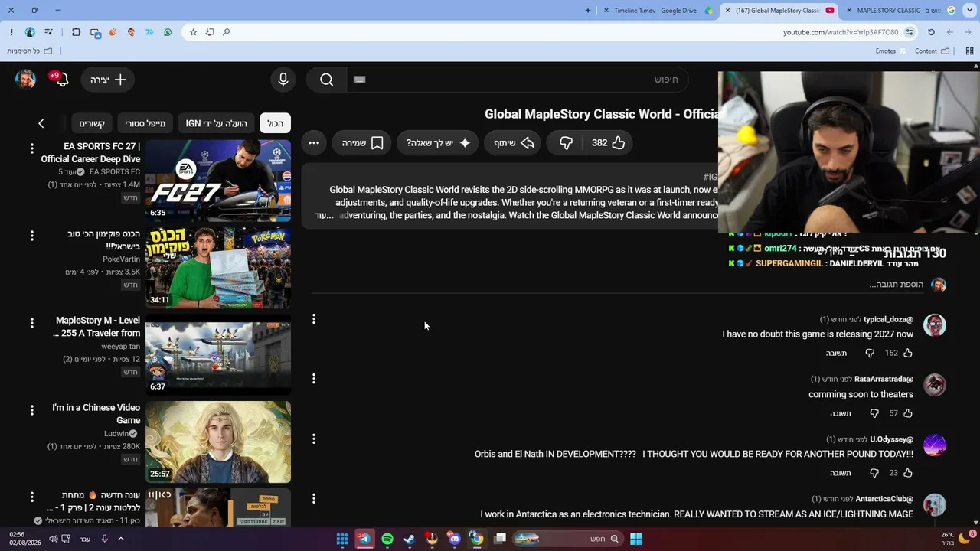Save the video with the שמירה button
The image size is (980, 551).
[363, 143]
